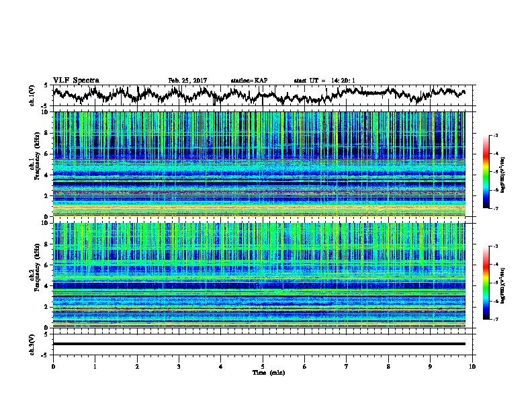The width and height of the screenshot is (532, 411).
Task: Click the date 'Feb. 25, 2017'
Action: click(x=187, y=81)
